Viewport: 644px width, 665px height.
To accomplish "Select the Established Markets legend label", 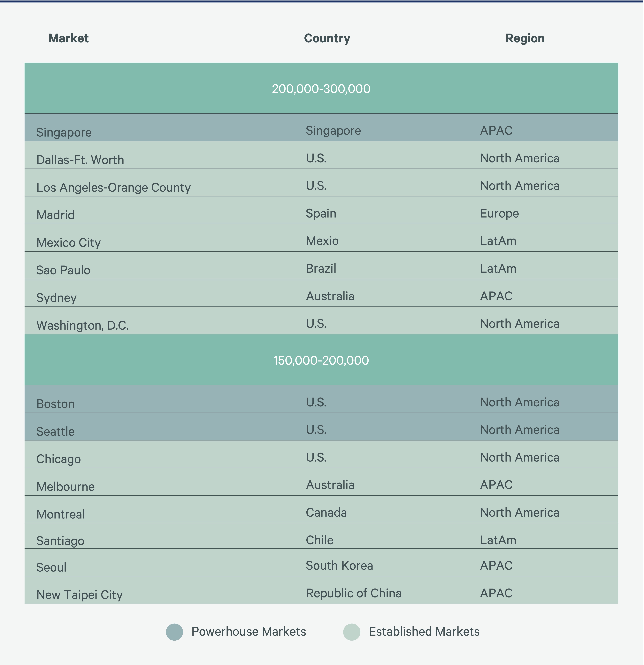I will coord(425,631).
